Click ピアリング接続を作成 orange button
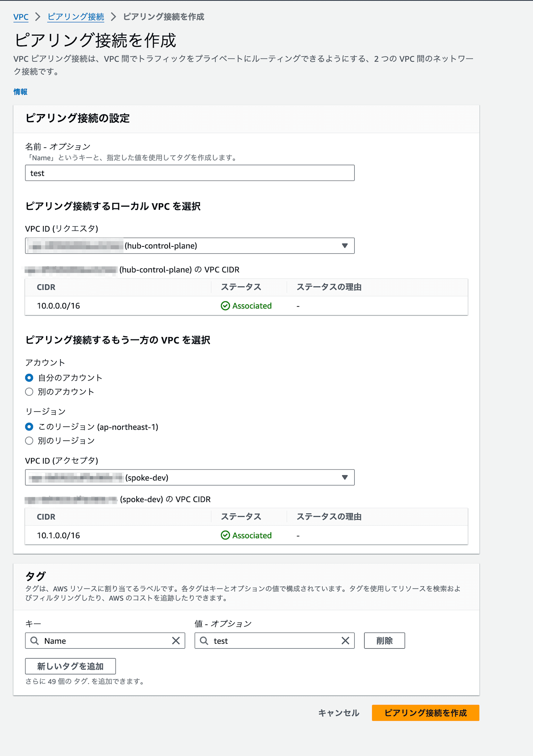 pyautogui.click(x=425, y=713)
